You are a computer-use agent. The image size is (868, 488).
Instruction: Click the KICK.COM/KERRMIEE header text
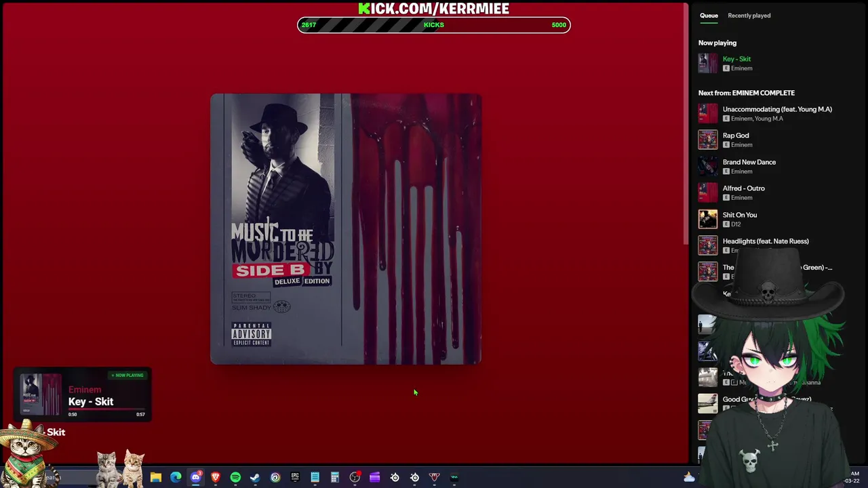point(434,8)
